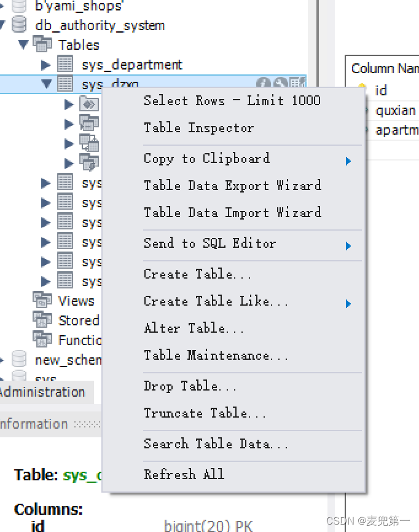Viewport: 419px width, 532px height.
Task: Click the Functions icon
Action: pyautogui.click(x=42, y=340)
